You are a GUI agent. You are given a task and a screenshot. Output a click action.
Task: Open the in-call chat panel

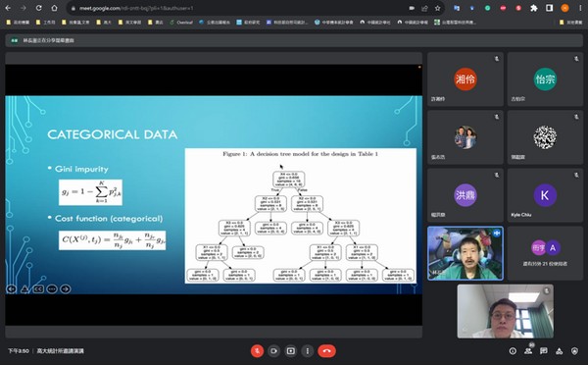(543, 351)
